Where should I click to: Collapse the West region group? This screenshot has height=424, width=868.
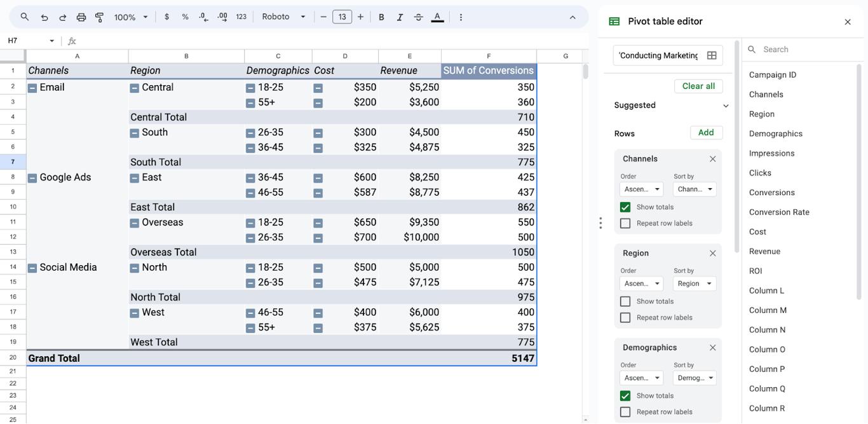(134, 313)
